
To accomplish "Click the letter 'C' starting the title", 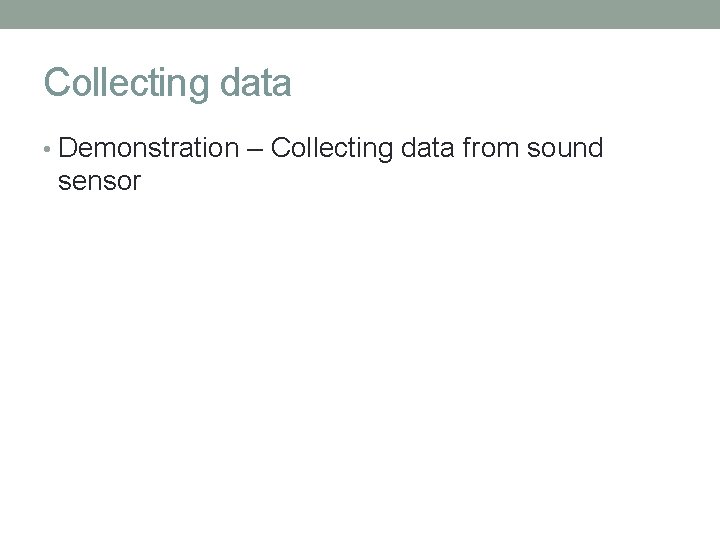I will tap(55, 83).
